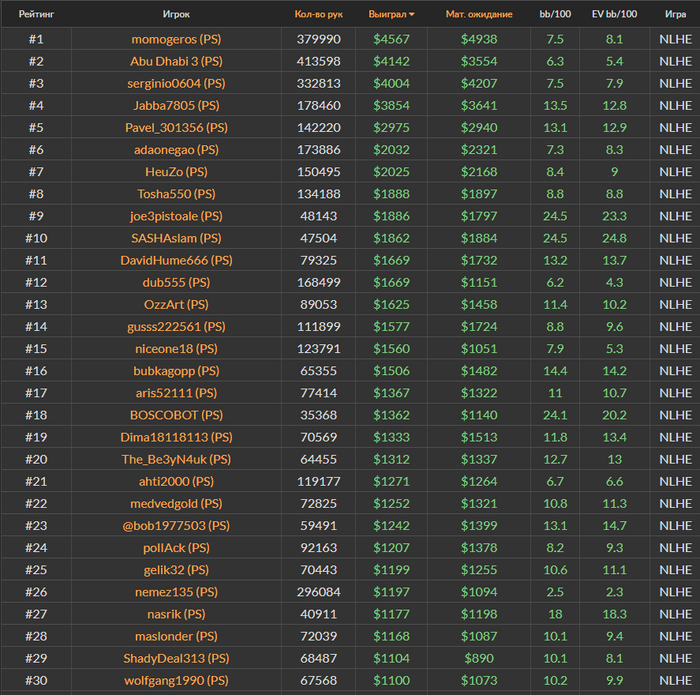700x695 pixels.
Task: Click on player joe3pistoale (PS)
Action: point(176,216)
